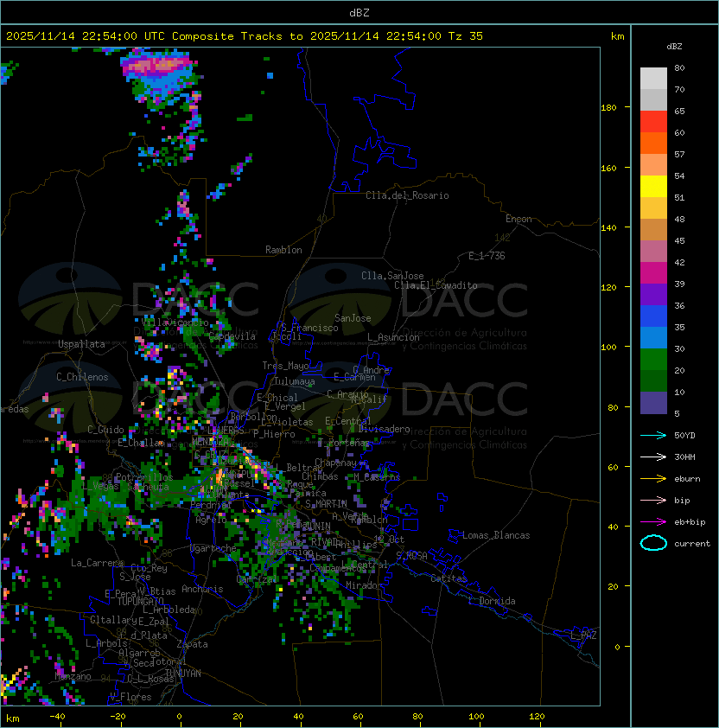Click the 100 km mark on the vertical axis
This screenshot has width=719, height=728.
608,348
